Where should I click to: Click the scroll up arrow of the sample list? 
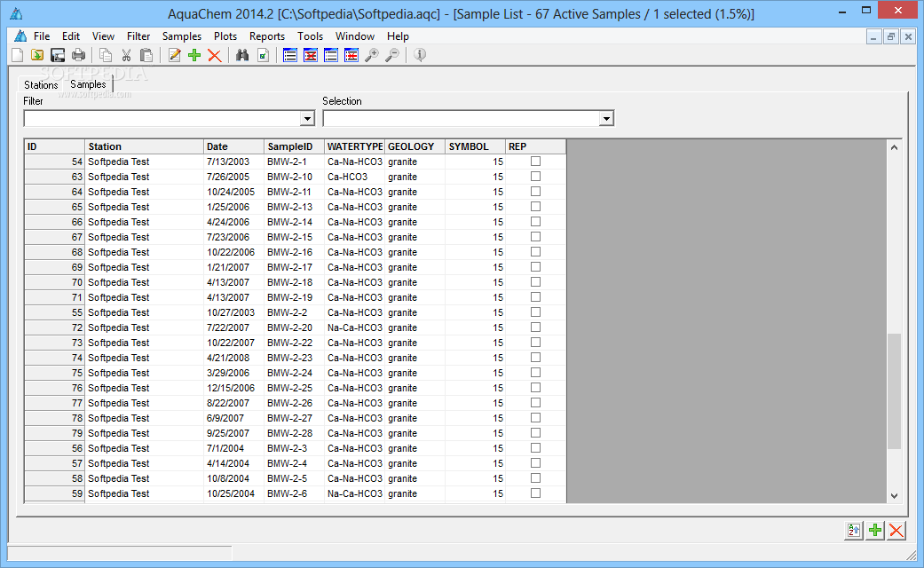[x=894, y=147]
